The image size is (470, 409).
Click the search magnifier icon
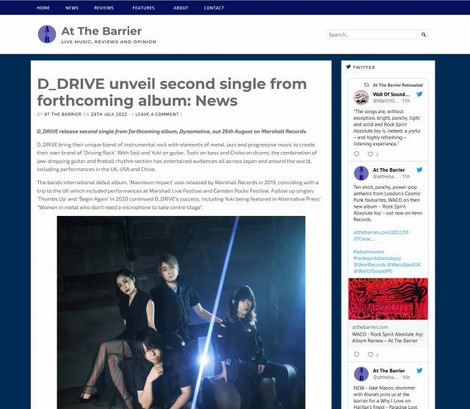pyautogui.click(x=424, y=34)
